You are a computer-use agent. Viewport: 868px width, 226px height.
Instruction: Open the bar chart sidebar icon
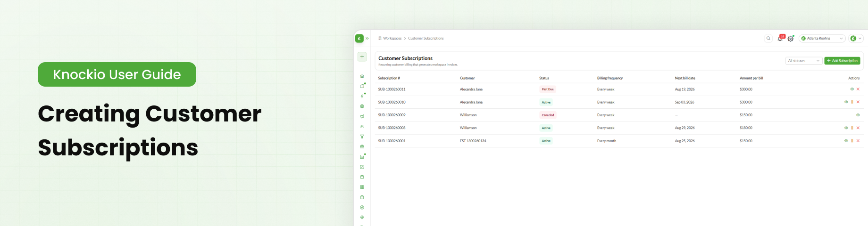pyautogui.click(x=362, y=157)
